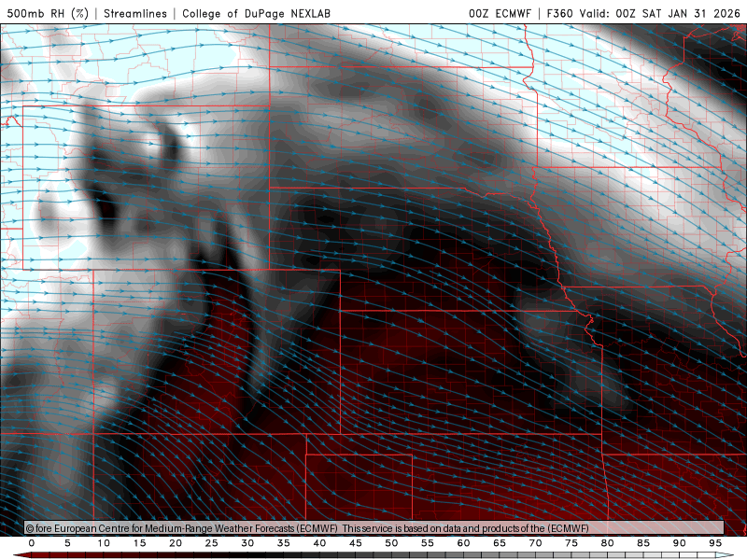Click the "500mb RH (%)" title text
The height and width of the screenshot is (560, 747).
click(x=48, y=13)
